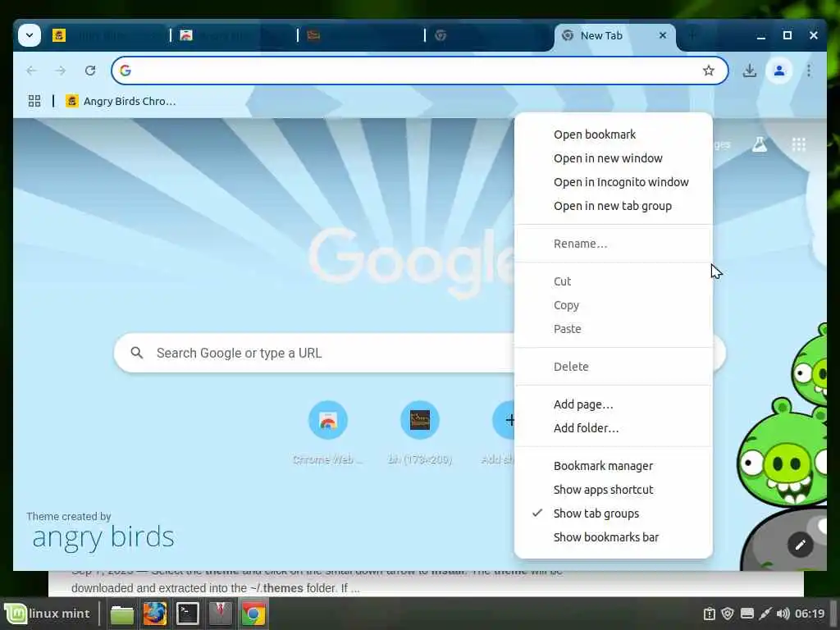The image size is (840, 630).
Task: Open the profile avatar menu
Action: click(x=779, y=71)
